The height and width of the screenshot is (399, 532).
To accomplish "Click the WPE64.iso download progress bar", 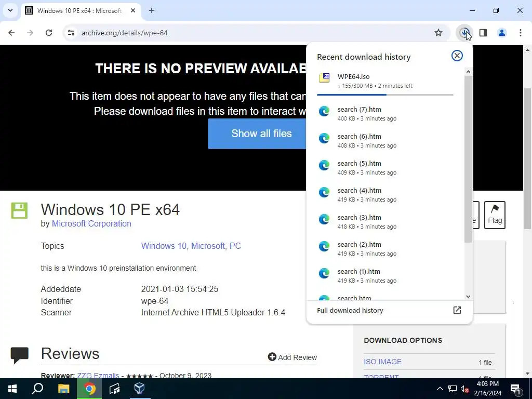I will click(385, 95).
